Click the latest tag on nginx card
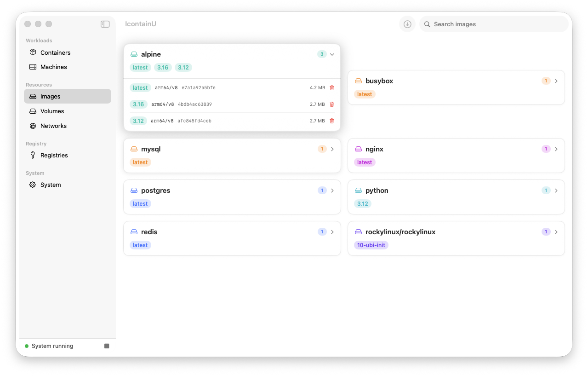588x376 pixels. 365,162
